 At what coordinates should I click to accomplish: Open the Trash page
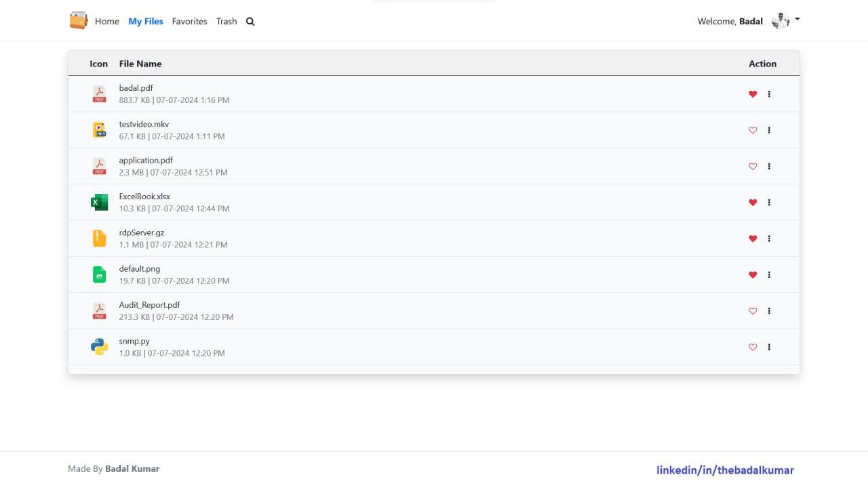click(x=226, y=22)
